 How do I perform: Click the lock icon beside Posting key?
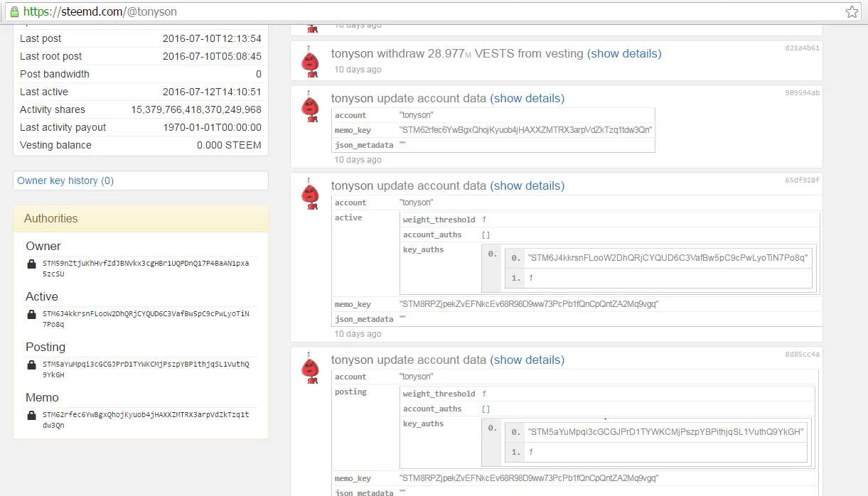pos(31,365)
